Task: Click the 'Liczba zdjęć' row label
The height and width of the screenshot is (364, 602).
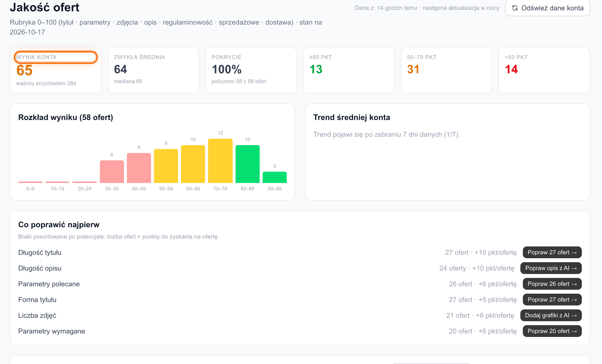Action: pos(37,316)
